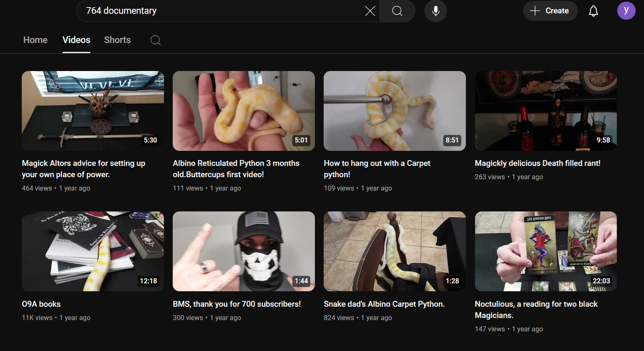The image size is (644, 351).
Task: Click the 8:51 duration badge
Action: click(452, 140)
